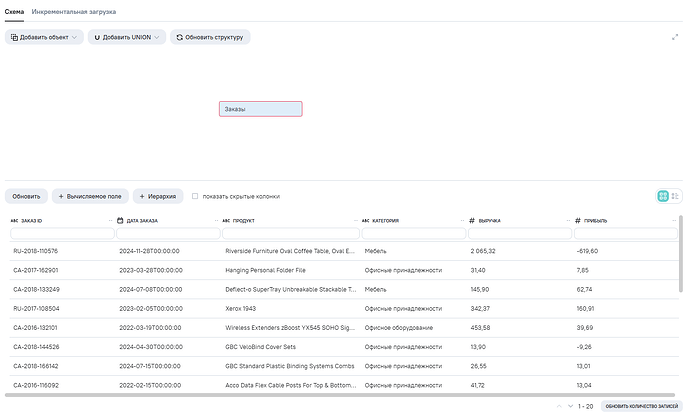
Task: Switch to list view icon
Action: pyautogui.click(x=675, y=196)
